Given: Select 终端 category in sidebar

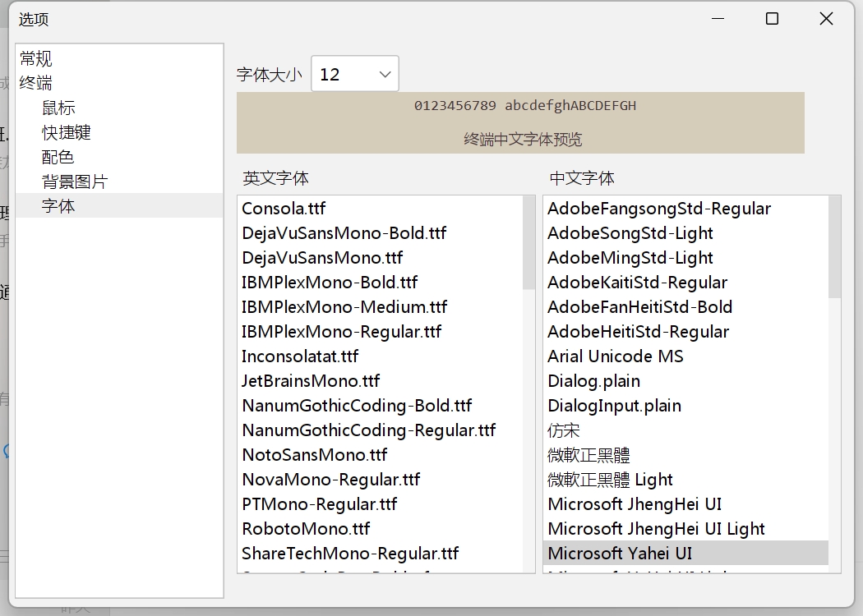Looking at the screenshot, I should [36, 83].
